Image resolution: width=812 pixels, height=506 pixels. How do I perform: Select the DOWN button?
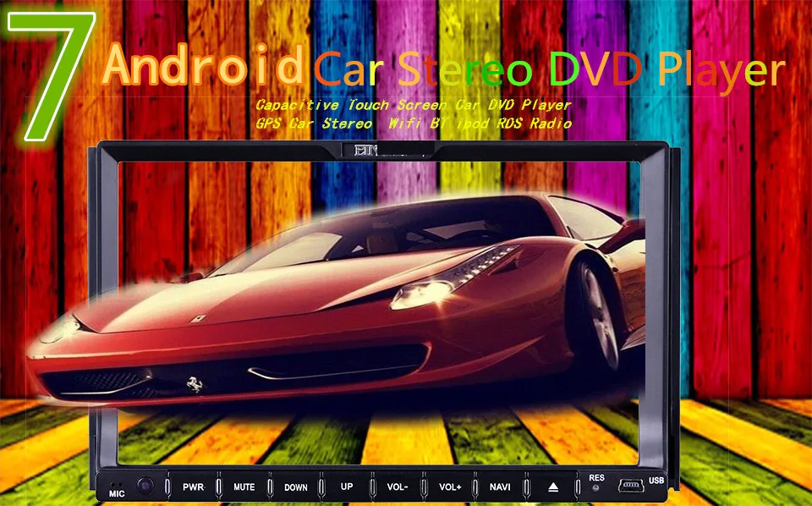tap(296, 487)
